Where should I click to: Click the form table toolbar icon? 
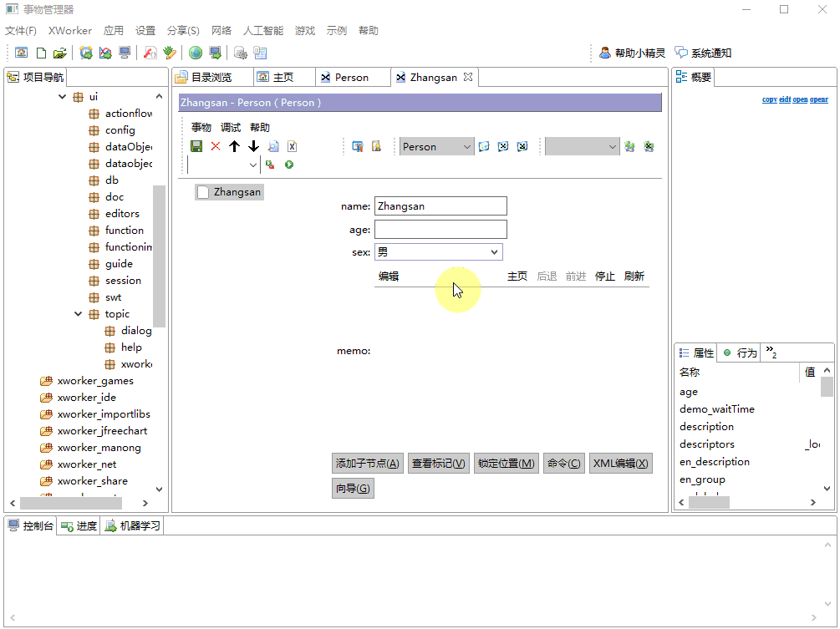click(260, 53)
